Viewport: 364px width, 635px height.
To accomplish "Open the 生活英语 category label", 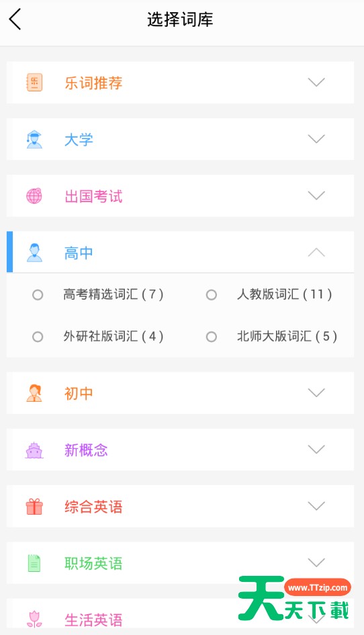I will 93,620.
